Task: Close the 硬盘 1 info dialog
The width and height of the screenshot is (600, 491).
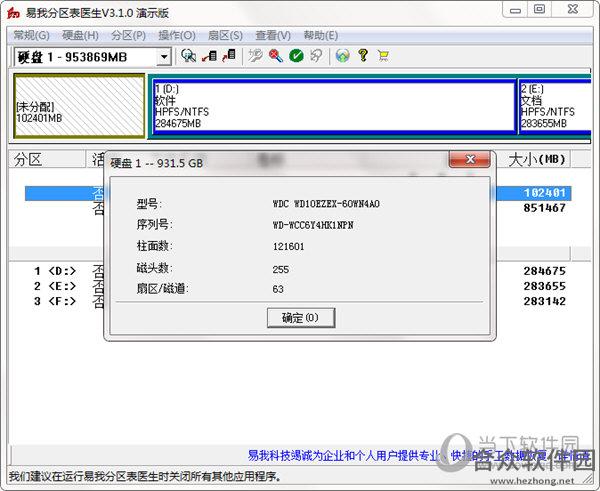Action: [470, 159]
